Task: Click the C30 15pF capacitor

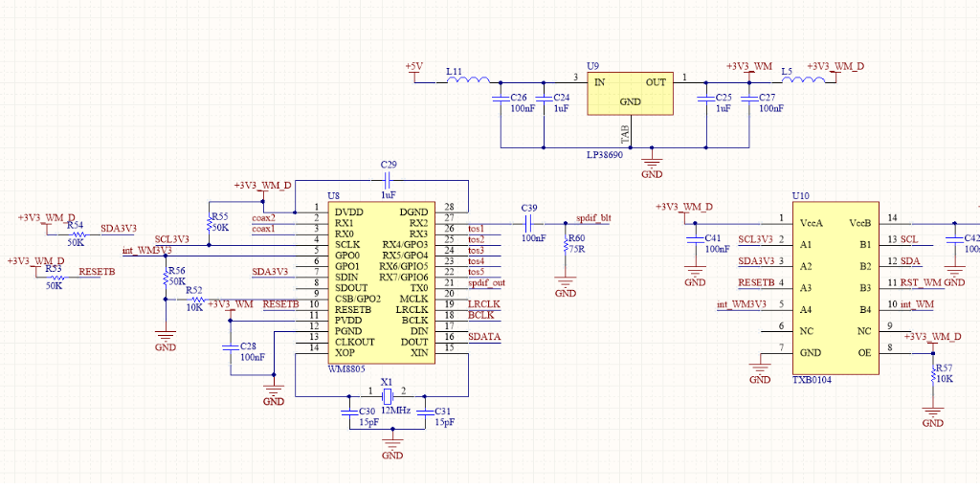Action: click(x=347, y=412)
